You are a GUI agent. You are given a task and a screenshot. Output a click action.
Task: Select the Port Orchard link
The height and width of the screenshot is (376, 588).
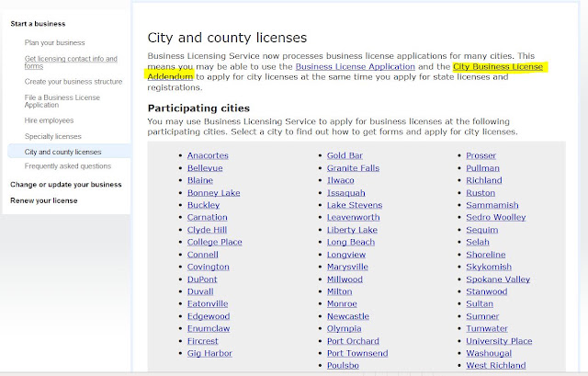353,341
